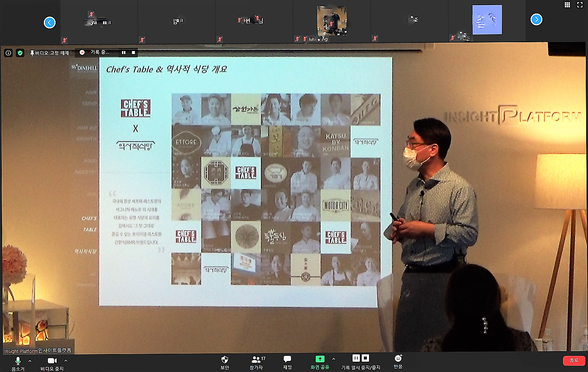Click the green encryption shield icon
588x372 pixels.
[x=20, y=53]
